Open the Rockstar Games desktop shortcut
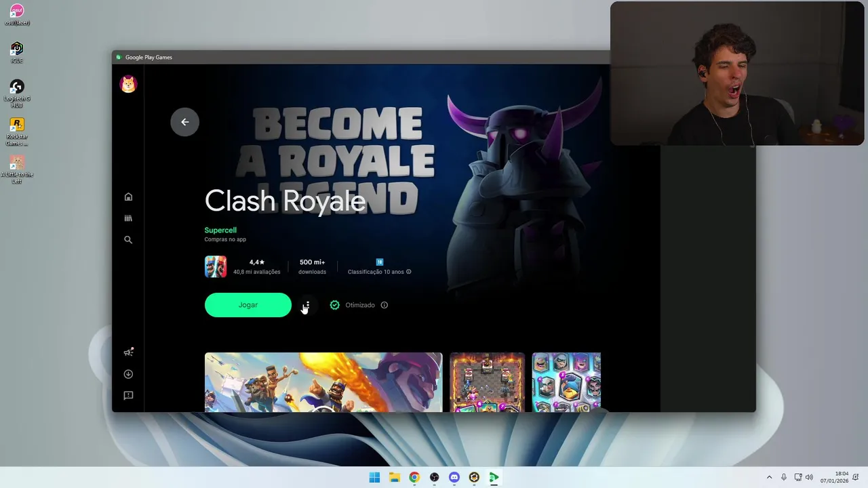 pos(17,131)
